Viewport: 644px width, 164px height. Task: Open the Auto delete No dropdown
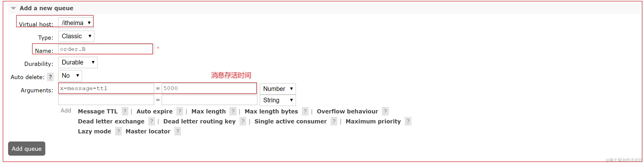70,75
